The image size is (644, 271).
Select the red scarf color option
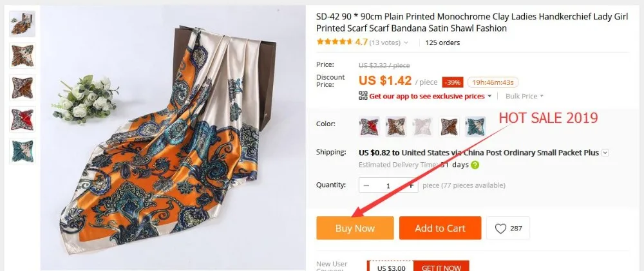(369, 126)
